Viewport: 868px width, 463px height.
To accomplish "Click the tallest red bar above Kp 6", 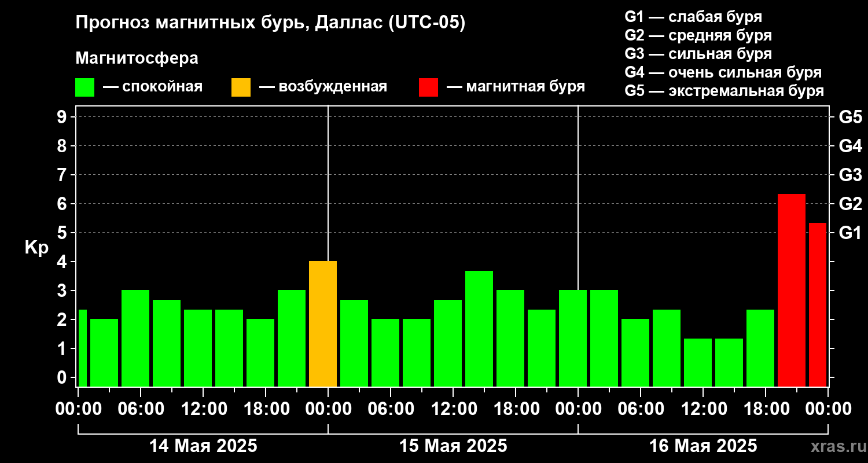I will (x=792, y=290).
